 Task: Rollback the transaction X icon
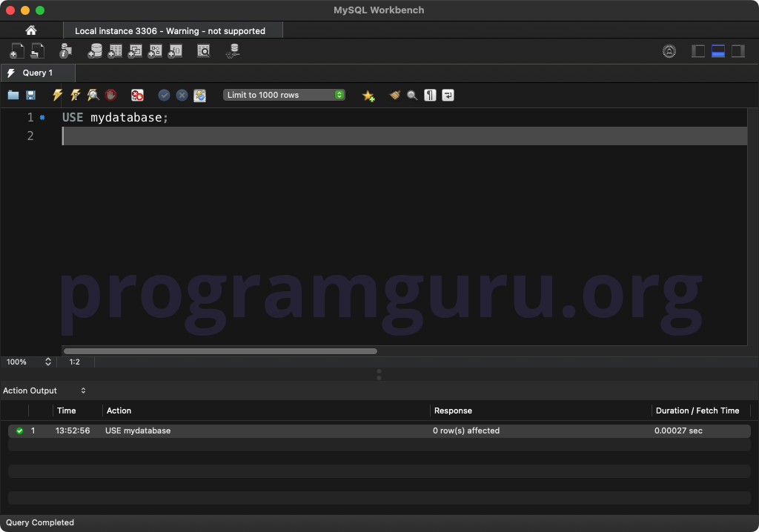pyautogui.click(x=182, y=95)
